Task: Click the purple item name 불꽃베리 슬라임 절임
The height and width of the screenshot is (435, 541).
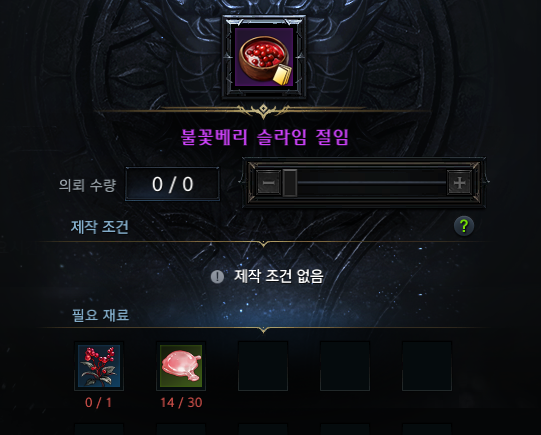Action: click(x=265, y=137)
